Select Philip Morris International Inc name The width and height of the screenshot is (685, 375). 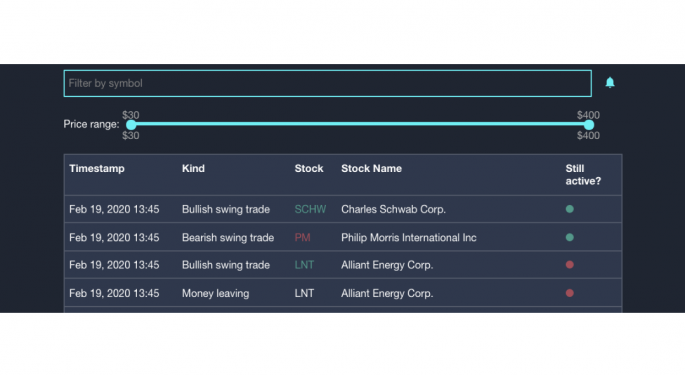coord(409,237)
